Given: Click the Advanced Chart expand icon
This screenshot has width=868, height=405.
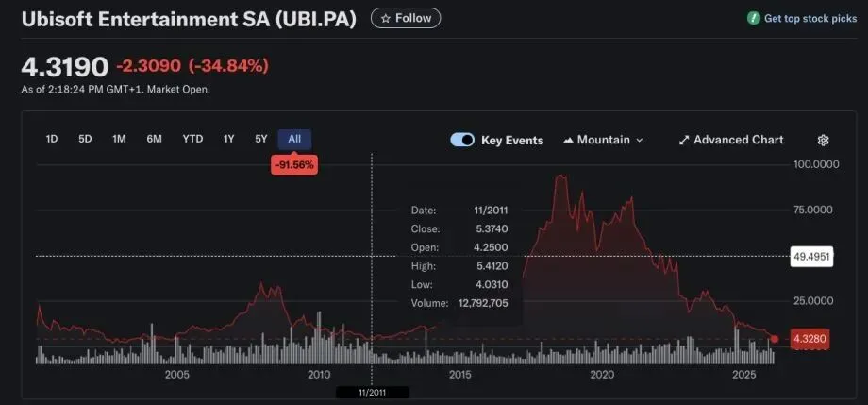Looking at the screenshot, I should (684, 140).
